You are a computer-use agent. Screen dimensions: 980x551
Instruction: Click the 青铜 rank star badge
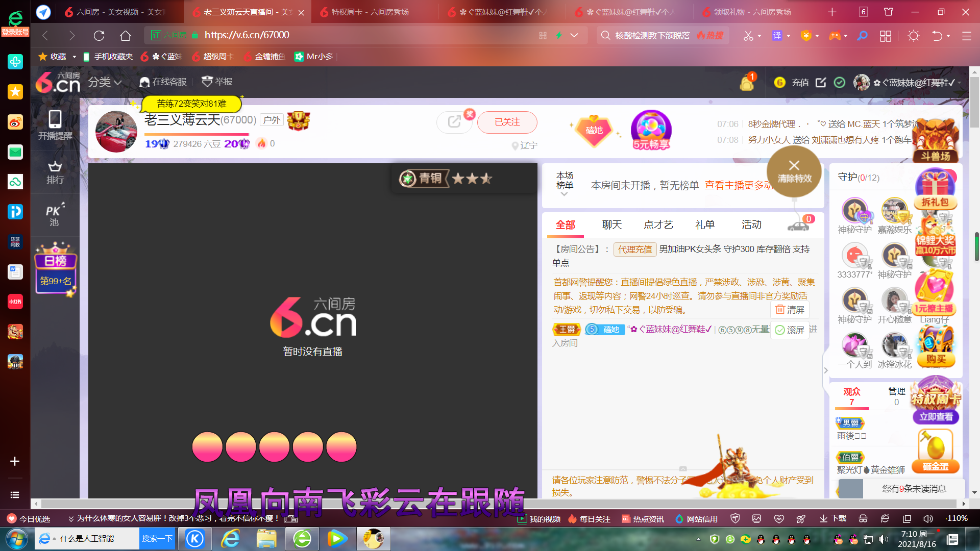[x=445, y=179]
